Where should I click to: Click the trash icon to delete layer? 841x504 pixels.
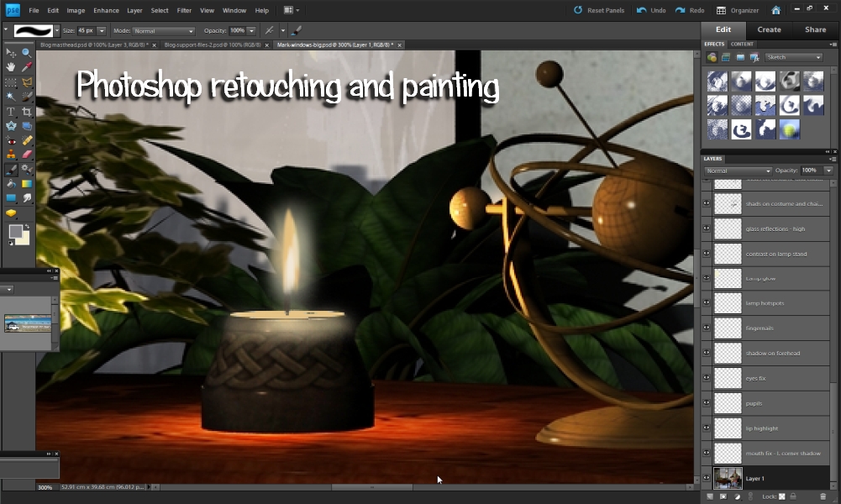point(823,496)
